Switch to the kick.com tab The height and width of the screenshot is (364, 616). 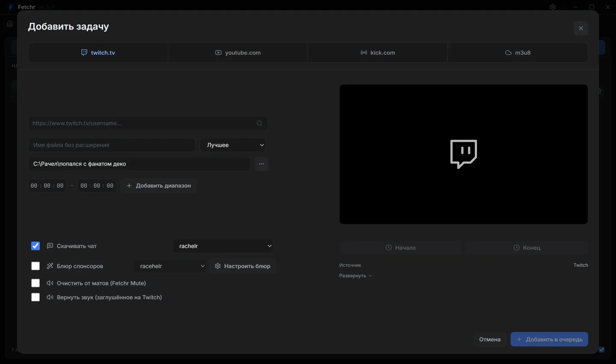pyautogui.click(x=378, y=53)
